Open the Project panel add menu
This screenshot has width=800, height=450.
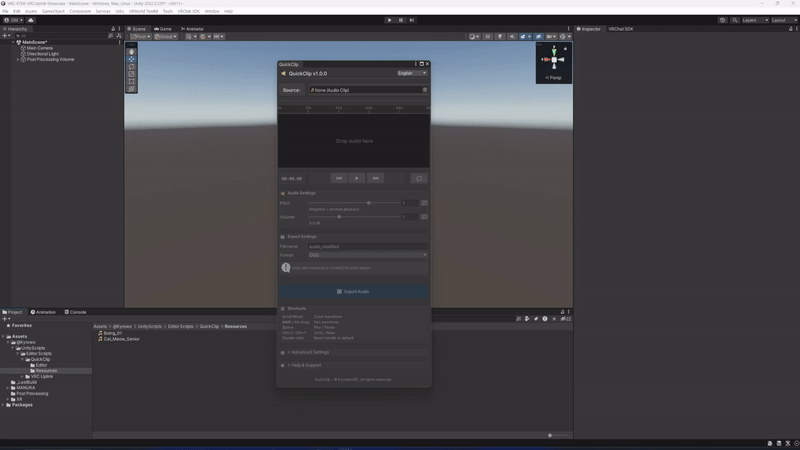[x=6, y=319]
